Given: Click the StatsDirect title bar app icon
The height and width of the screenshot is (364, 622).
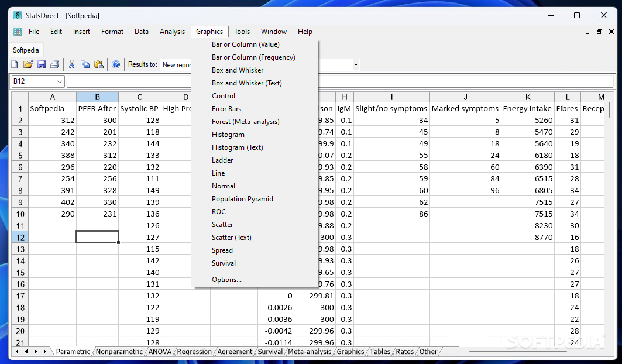Looking at the screenshot, I should coord(18,15).
